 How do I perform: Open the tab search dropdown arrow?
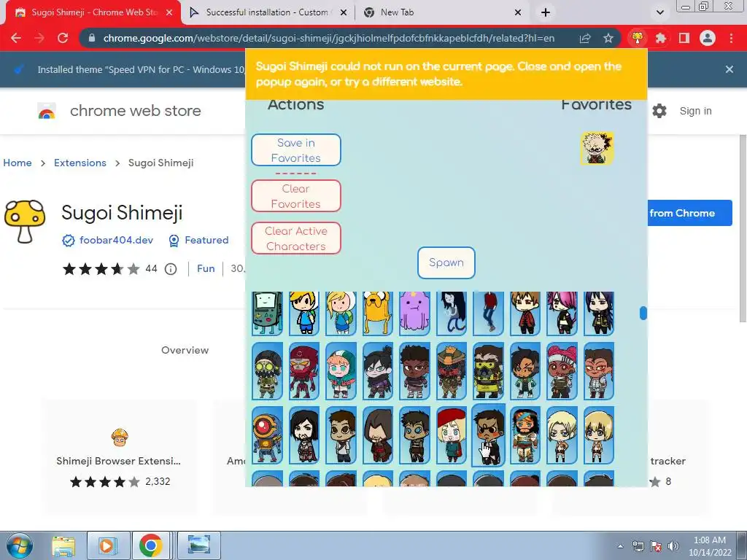[659, 12]
